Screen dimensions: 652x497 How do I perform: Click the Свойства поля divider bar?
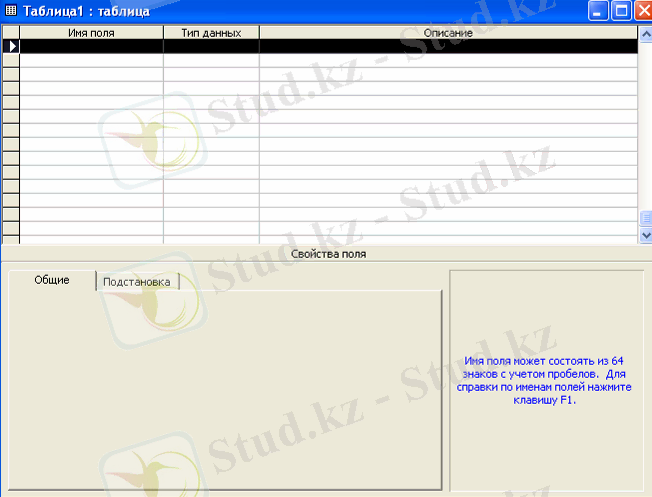point(326,254)
